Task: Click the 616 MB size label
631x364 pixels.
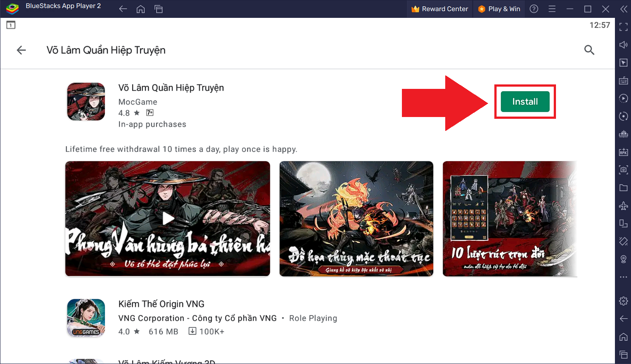Action: click(163, 331)
